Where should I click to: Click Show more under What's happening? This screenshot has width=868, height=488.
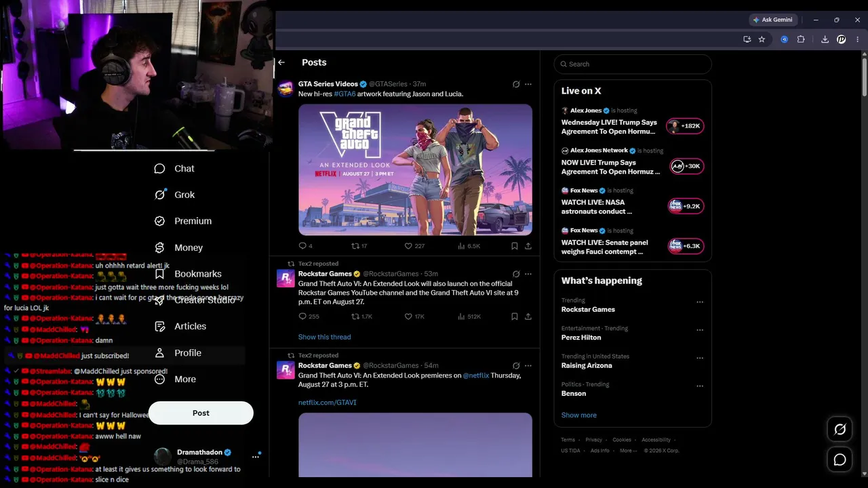pyautogui.click(x=579, y=415)
